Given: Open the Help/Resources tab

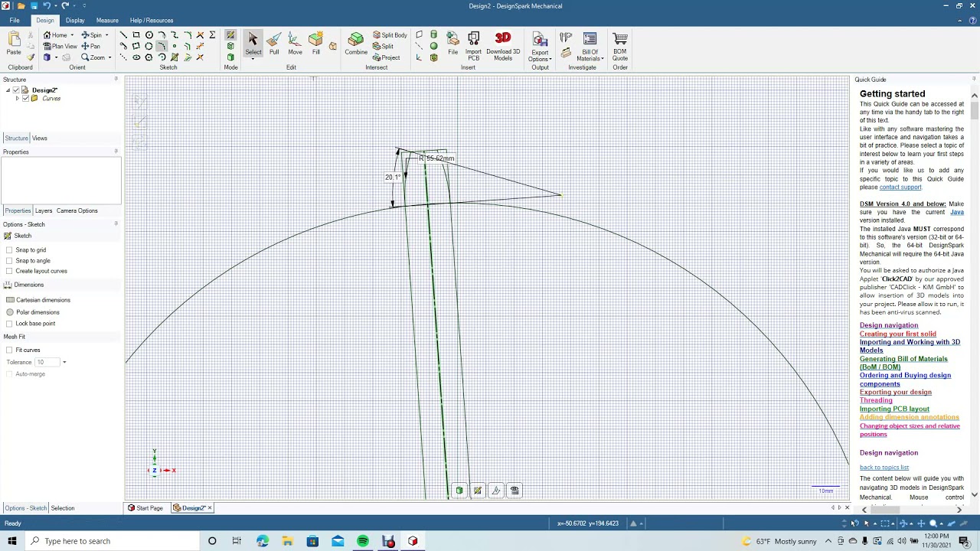Looking at the screenshot, I should click(x=152, y=20).
